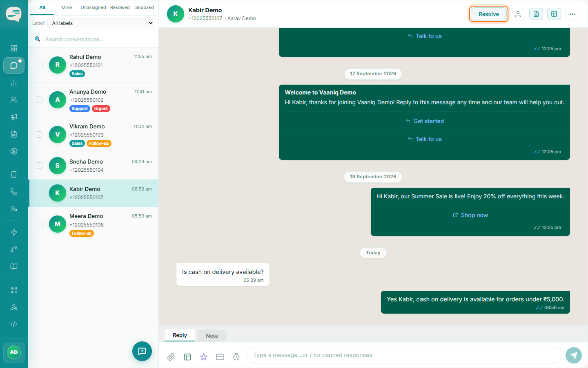Click the Resolve button

pos(489,14)
